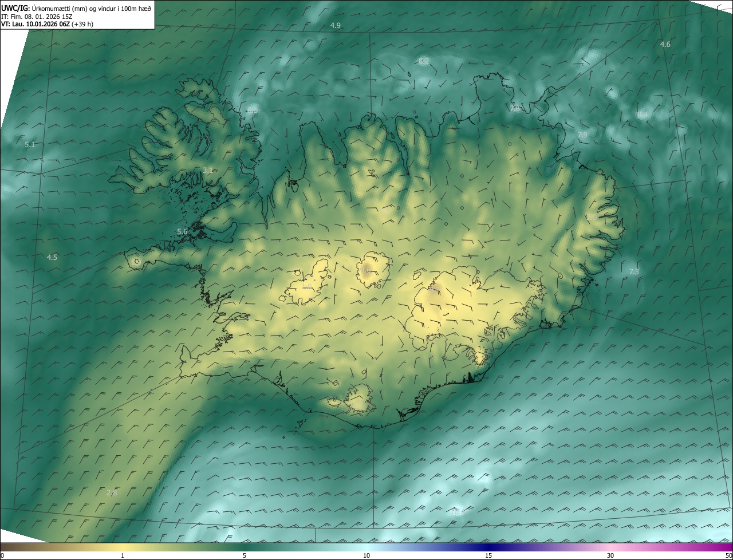Click the 10 tick on the color scale
Screen dimensions: 733x560
pyautogui.click(x=366, y=555)
